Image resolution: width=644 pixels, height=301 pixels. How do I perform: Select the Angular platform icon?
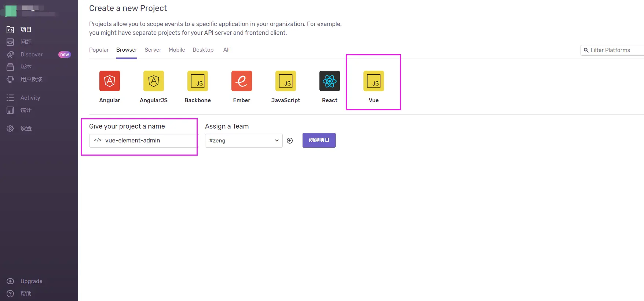point(109,81)
